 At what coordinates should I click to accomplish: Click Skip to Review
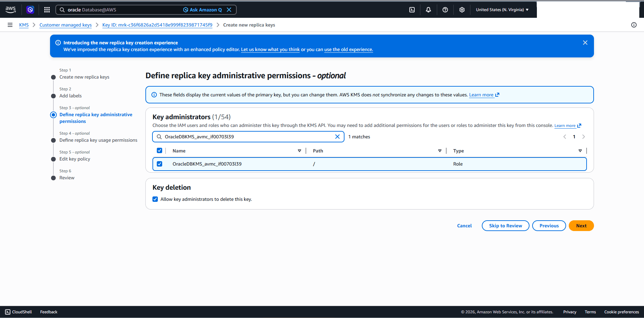tap(506, 226)
